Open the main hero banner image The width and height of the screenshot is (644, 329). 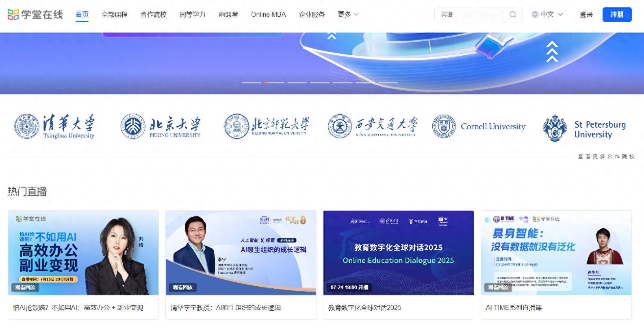(x=322, y=63)
